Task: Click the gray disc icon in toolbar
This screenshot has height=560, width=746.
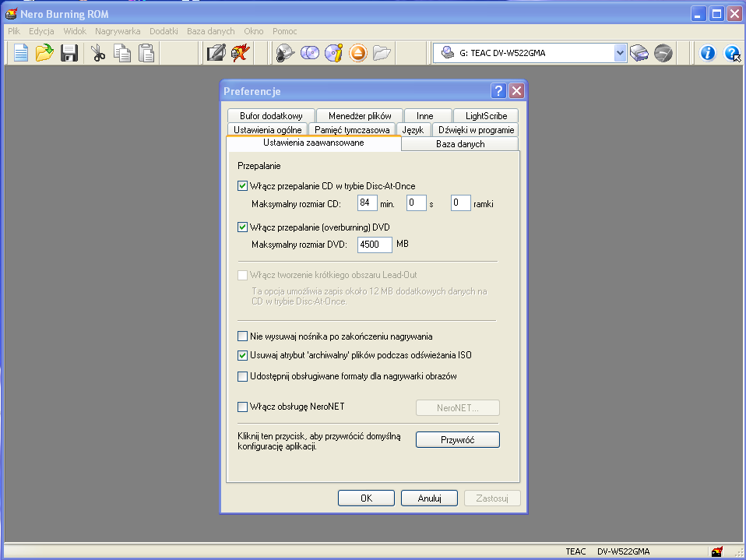Action: pos(663,53)
